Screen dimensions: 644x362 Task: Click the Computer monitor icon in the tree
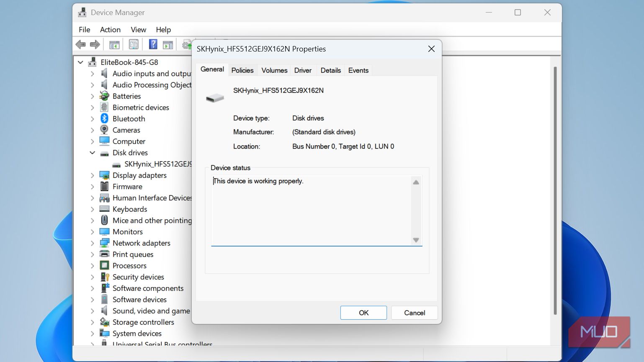(104, 141)
